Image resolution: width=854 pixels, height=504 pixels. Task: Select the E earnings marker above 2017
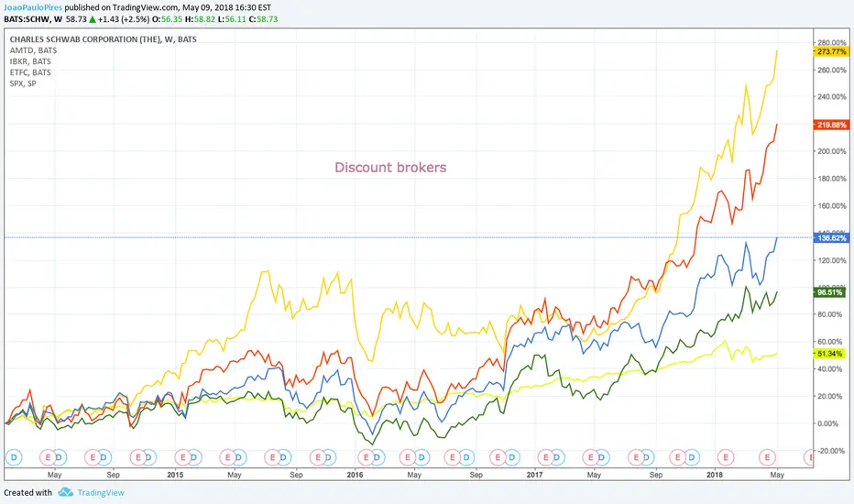coord(544,457)
